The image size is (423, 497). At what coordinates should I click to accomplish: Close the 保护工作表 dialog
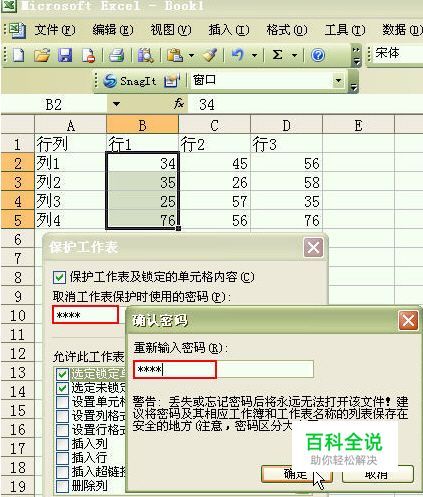[313, 247]
